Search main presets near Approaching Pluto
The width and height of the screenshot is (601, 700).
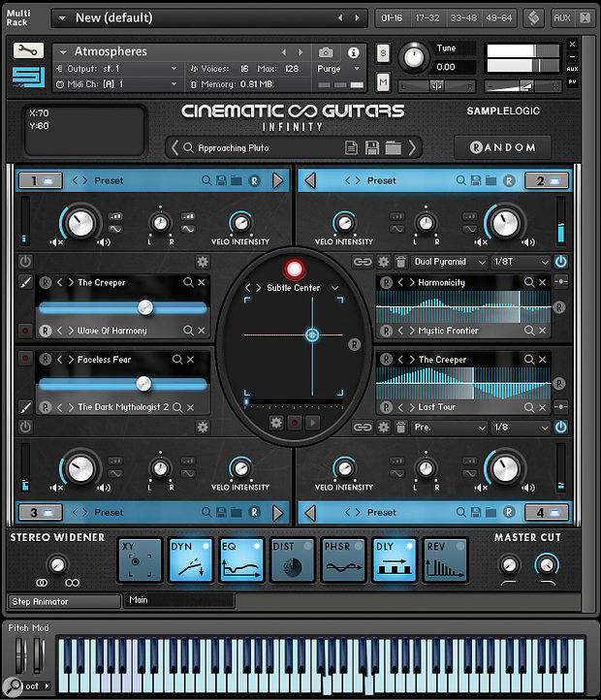(188, 147)
